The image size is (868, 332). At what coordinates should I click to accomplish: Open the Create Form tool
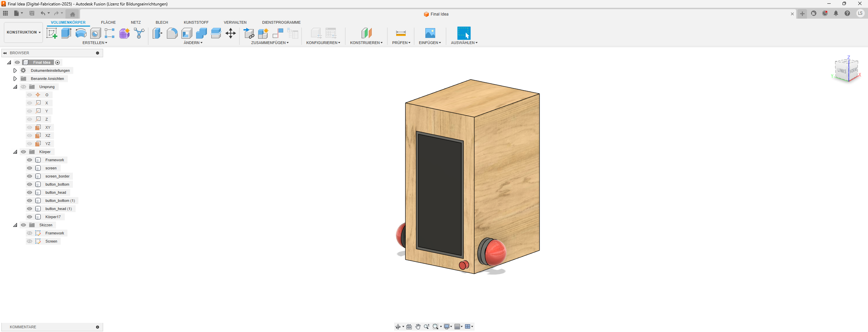pos(124,33)
